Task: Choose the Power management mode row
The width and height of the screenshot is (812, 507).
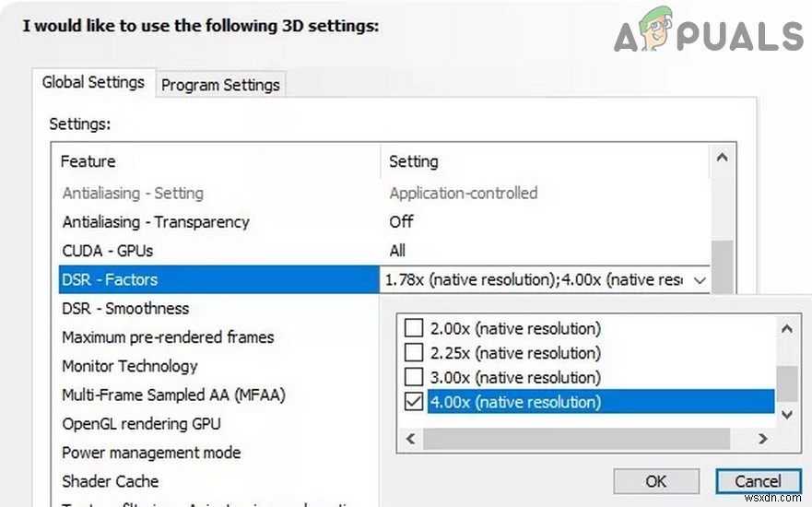Action: [151, 453]
